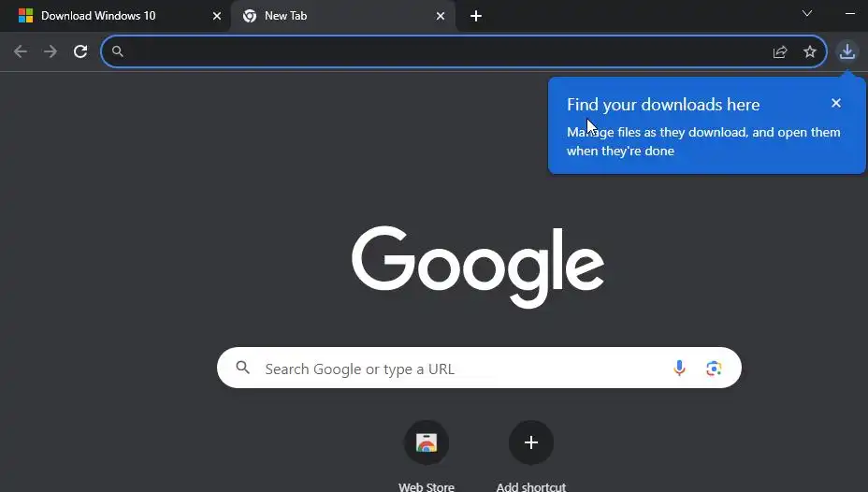Click the search icon in the address bar
Screen dimensions: 868x492
coord(117,51)
